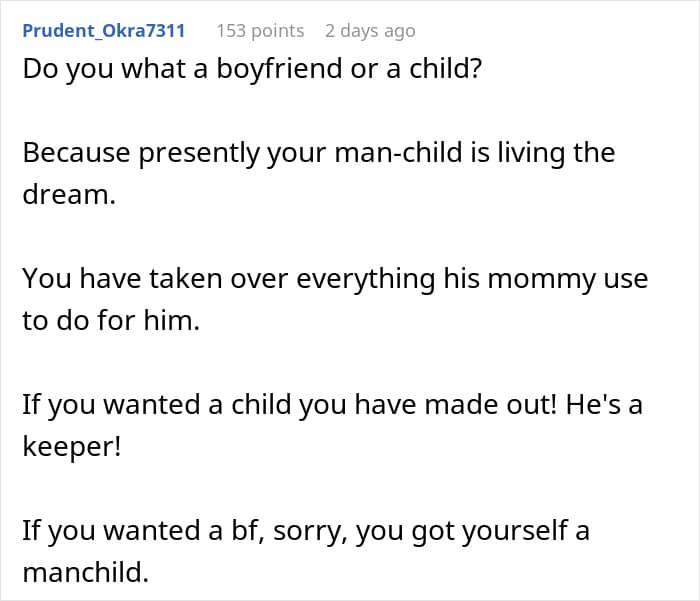The width and height of the screenshot is (700, 601).
Task: Click the 2 days ago timestamp
Action: click(370, 31)
